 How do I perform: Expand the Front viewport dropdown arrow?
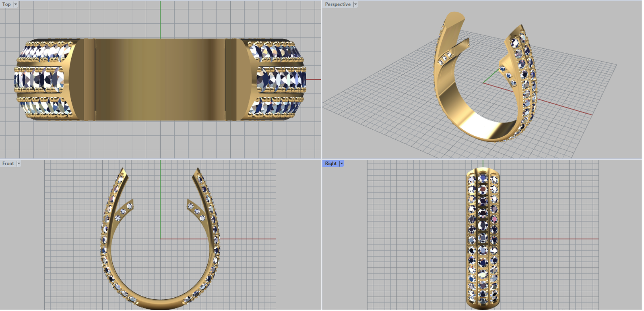[x=19, y=164]
